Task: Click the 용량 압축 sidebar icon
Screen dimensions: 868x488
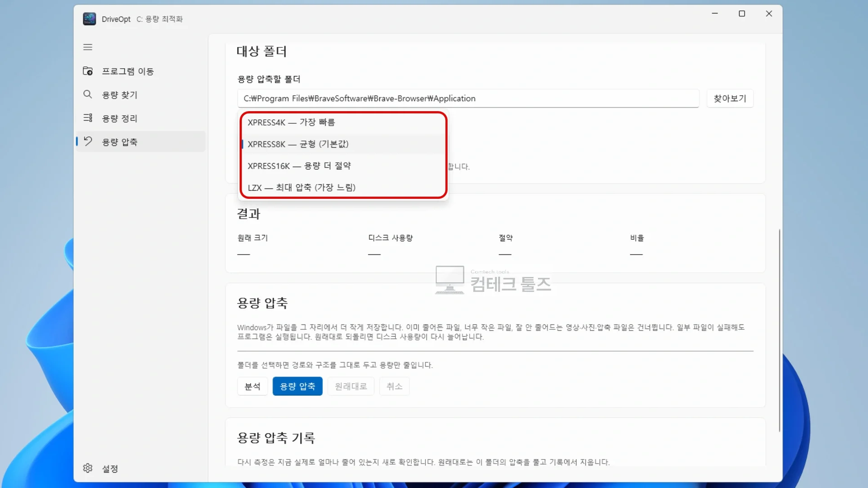Action: pos(88,141)
